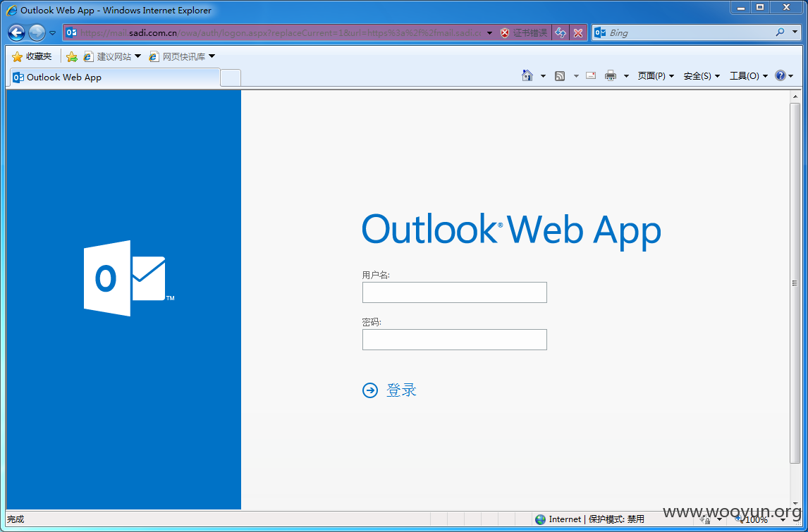This screenshot has width=808, height=532.
Task: Expand the address bar URL history dropdown
Action: coord(489,33)
